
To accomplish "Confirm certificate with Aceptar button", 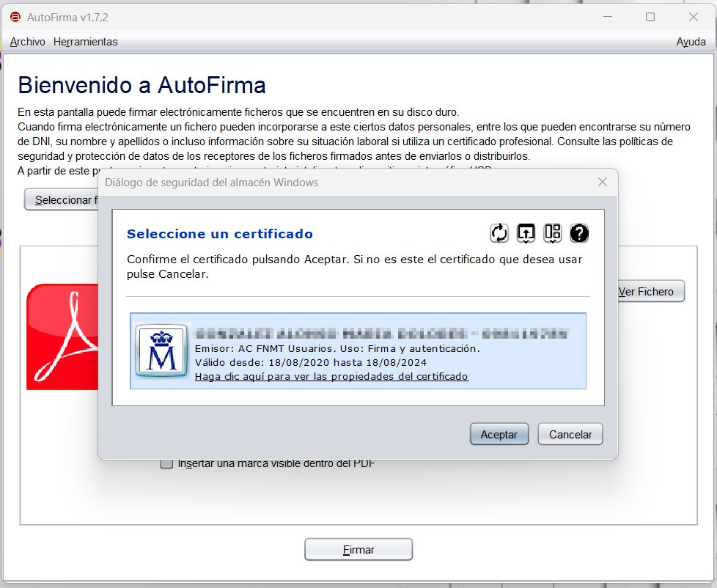I will 499,434.
